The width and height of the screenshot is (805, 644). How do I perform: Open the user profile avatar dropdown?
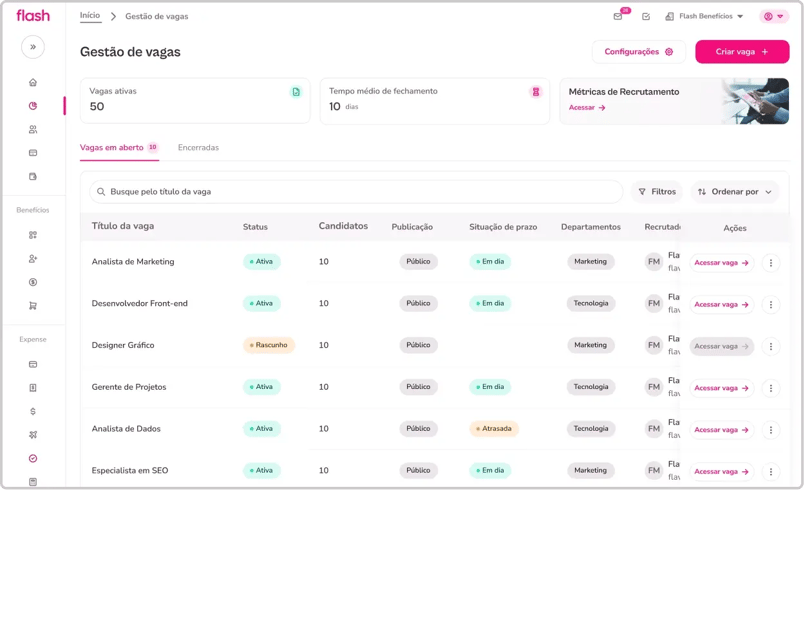point(774,16)
